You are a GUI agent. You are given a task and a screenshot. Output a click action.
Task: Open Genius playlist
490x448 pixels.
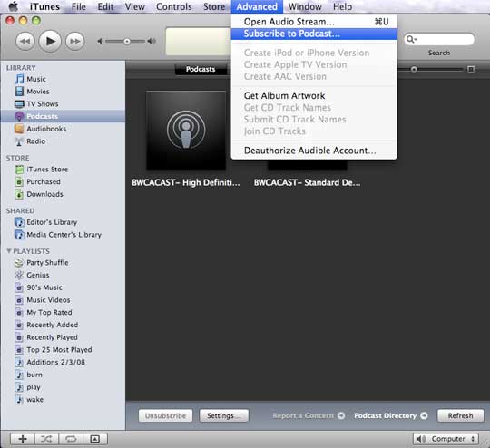[x=38, y=275]
